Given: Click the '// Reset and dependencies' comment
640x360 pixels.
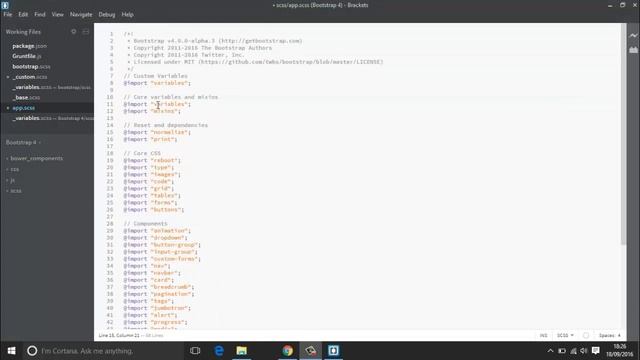Looking at the screenshot, I should tap(166, 125).
